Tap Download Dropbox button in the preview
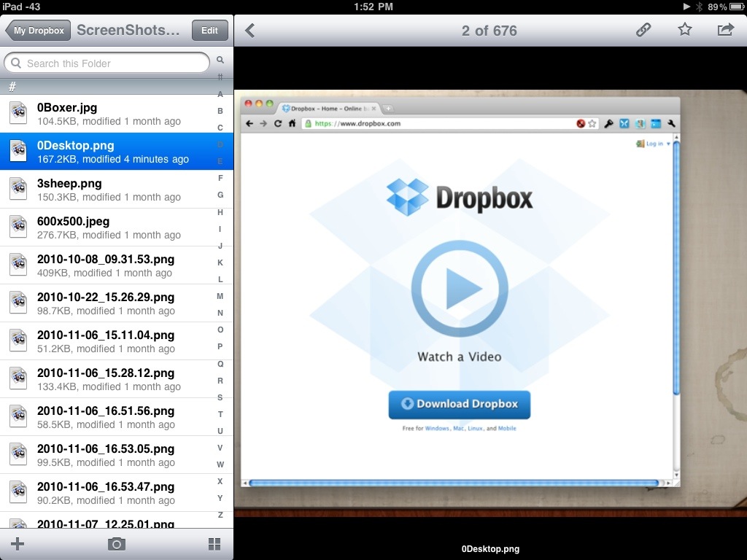Viewport: 747px width, 560px height. click(460, 404)
